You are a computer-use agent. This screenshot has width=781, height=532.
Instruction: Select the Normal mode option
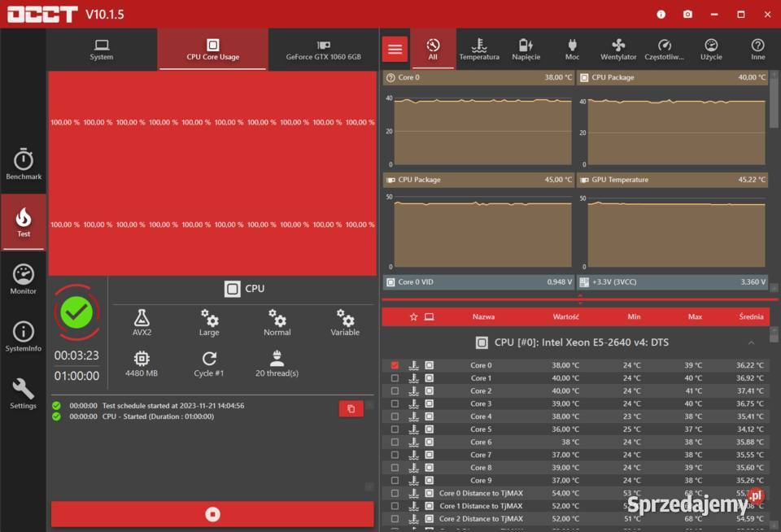(277, 322)
